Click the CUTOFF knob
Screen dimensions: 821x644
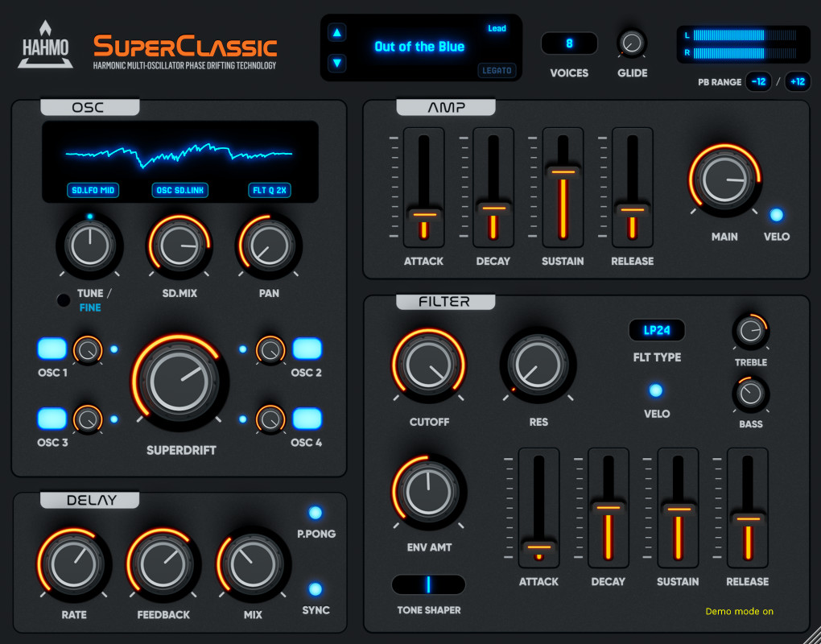pos(429,365)
